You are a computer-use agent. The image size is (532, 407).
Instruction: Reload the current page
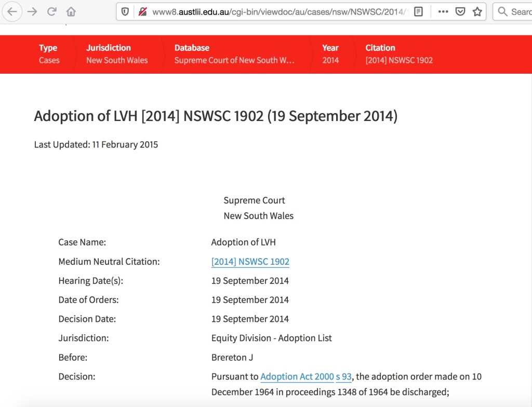point(52,11)
